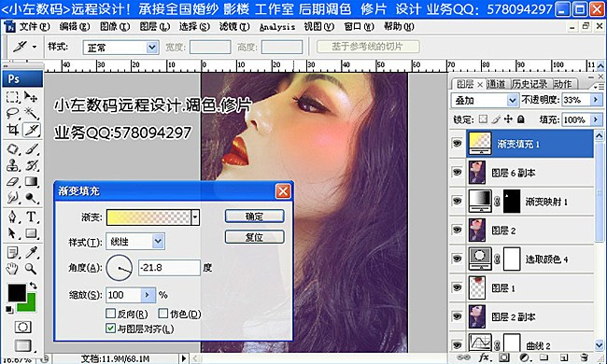Click the black foreground color swatch
This screenshot has width=607, height=364.
pyautogui.click(x=17, y=293)
